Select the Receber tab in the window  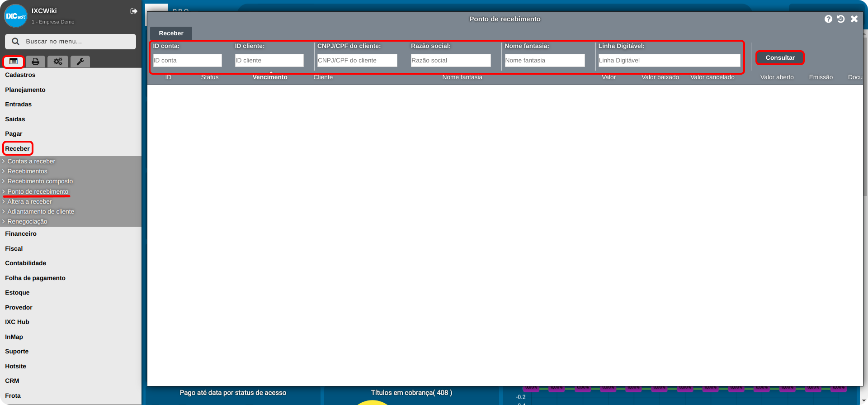pyautogui.click(x=171, y=33)
